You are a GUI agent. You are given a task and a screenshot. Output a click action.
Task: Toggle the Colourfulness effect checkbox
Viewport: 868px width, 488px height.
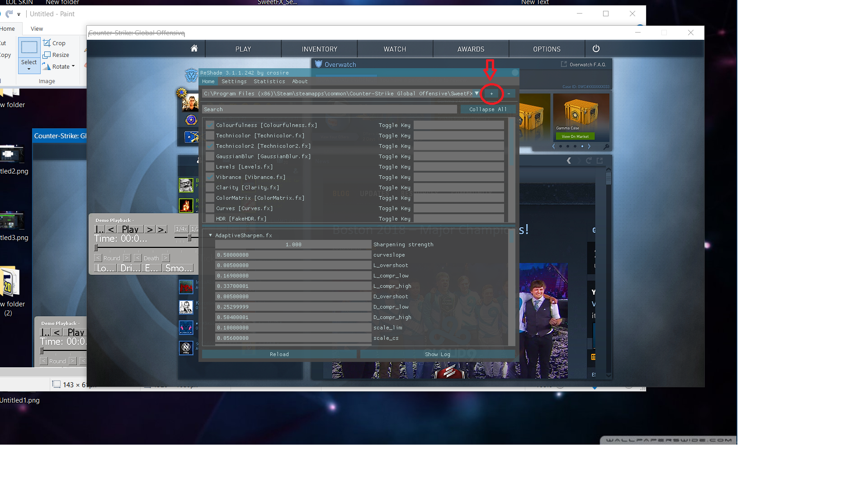[210, 125]
